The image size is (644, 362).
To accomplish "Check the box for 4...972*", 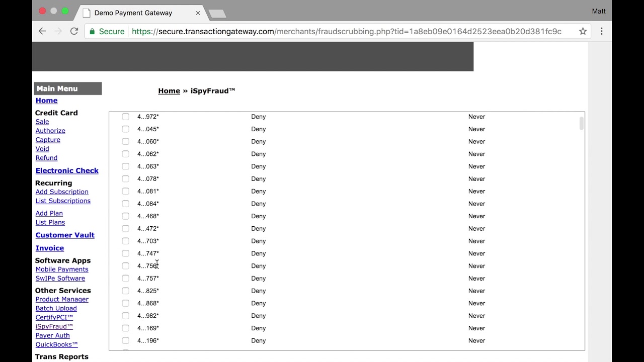I will [126, 117].
